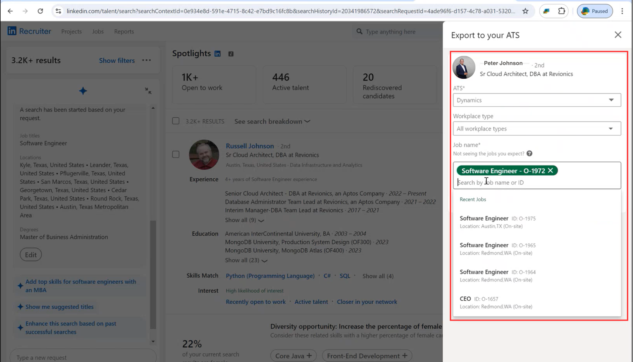Check the Russell Johnson candidate checkbox
644x362 pixels.
pos(176,155)
